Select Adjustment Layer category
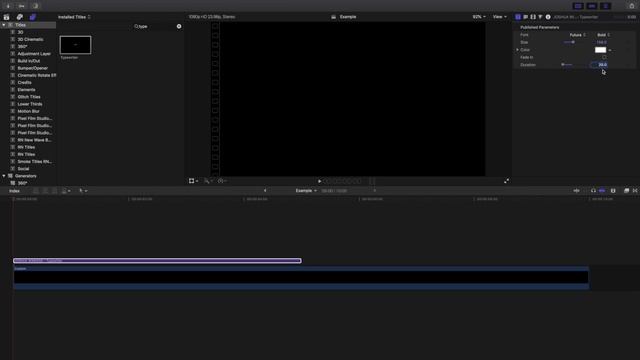The width and height of the screenshot is (640, 360). 34,54
